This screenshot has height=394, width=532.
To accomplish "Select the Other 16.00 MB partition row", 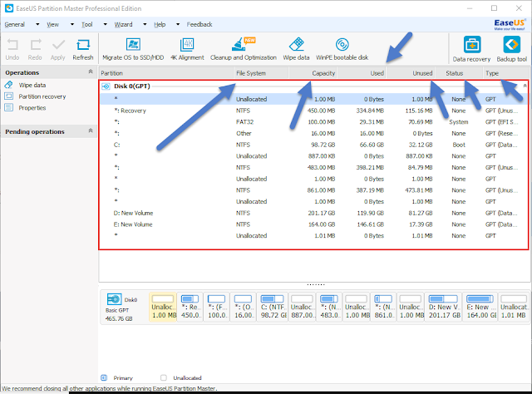I will tap(314, 133).
